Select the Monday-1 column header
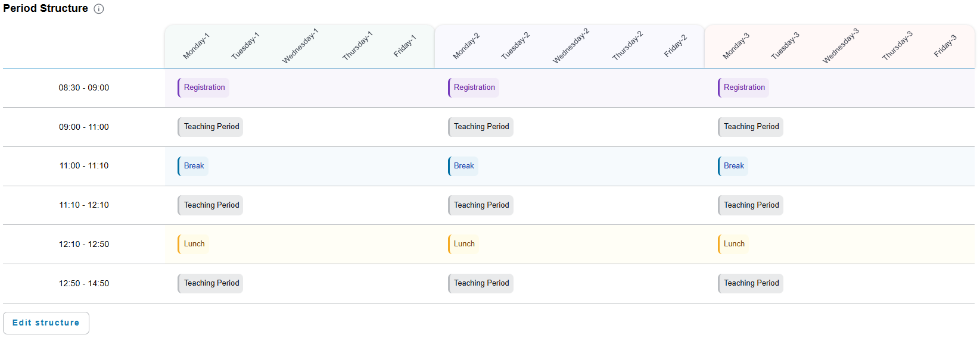 [196, 46]
